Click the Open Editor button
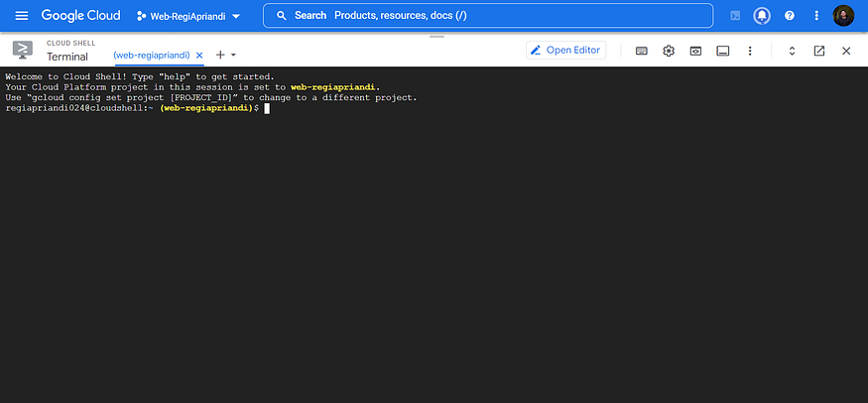Image resolution: width=868 pixels, height=403 pixels. [565, 51]
